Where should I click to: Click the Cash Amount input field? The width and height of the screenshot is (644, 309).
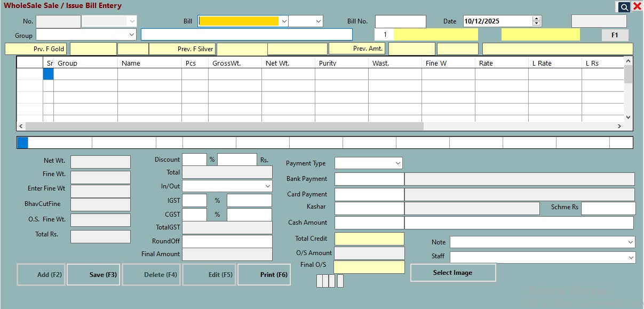pos(369,223)
